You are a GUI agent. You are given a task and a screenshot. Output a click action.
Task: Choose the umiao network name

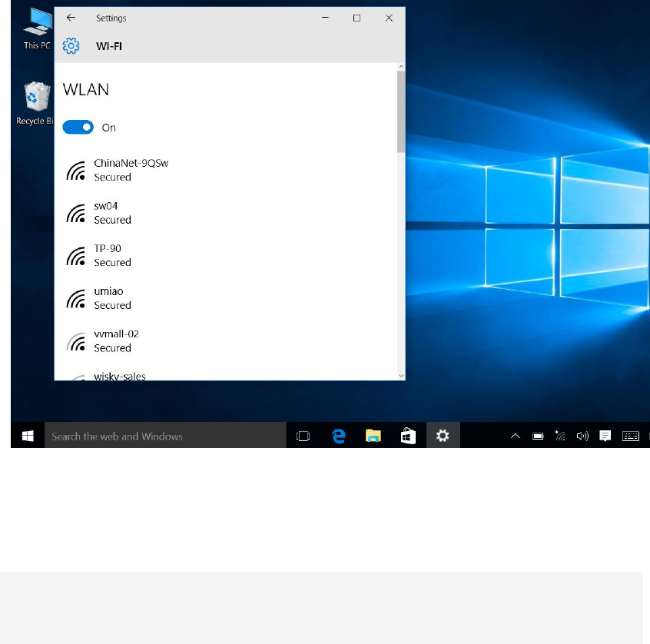(108, 291)
